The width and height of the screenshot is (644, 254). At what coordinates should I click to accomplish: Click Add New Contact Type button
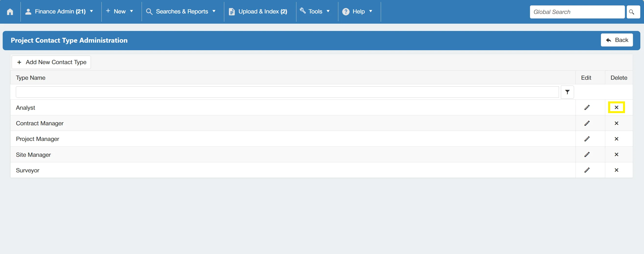click(51, 62)
